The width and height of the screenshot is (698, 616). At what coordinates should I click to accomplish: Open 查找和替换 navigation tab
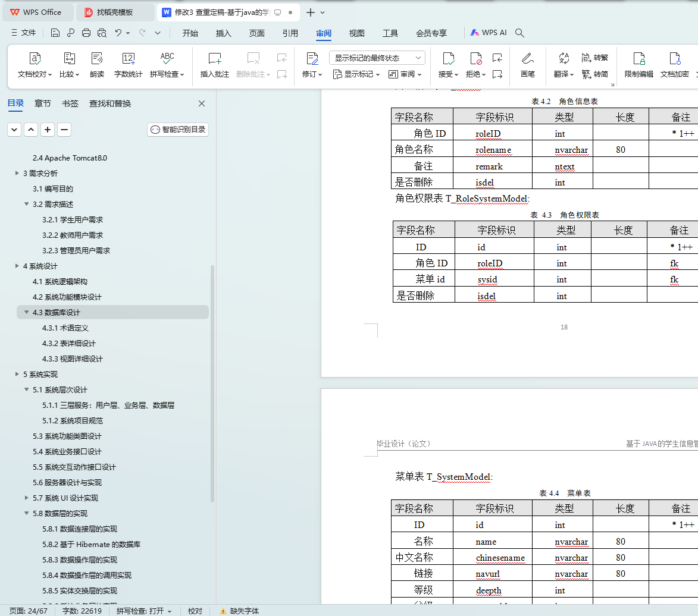pyautogui.click(x=110, y=103)
